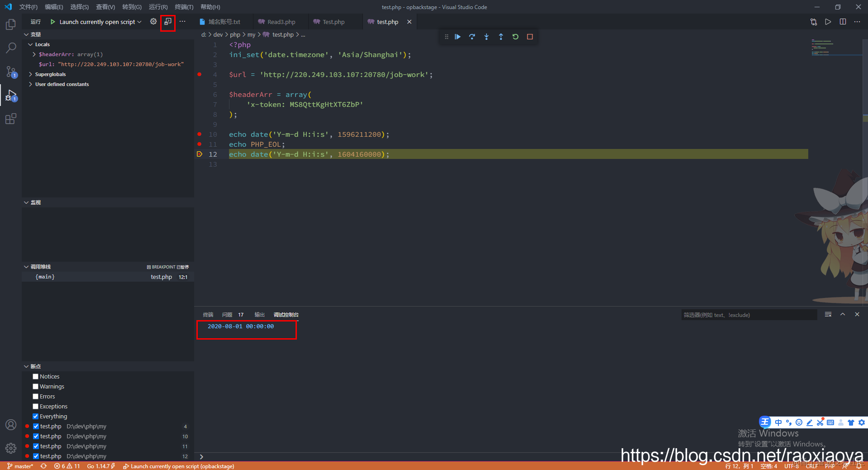Open the Accounts menu in activity bar
Viewport: 868px width, 470px height.
[x=11, y=425]
